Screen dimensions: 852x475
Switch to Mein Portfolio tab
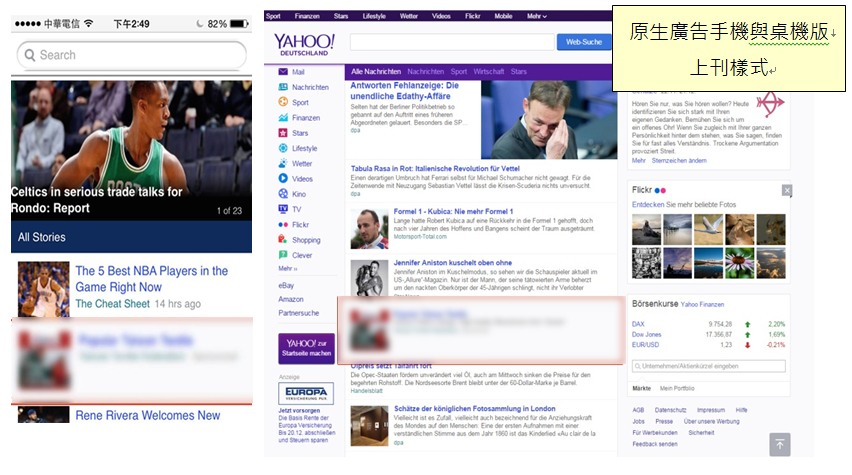677,389
